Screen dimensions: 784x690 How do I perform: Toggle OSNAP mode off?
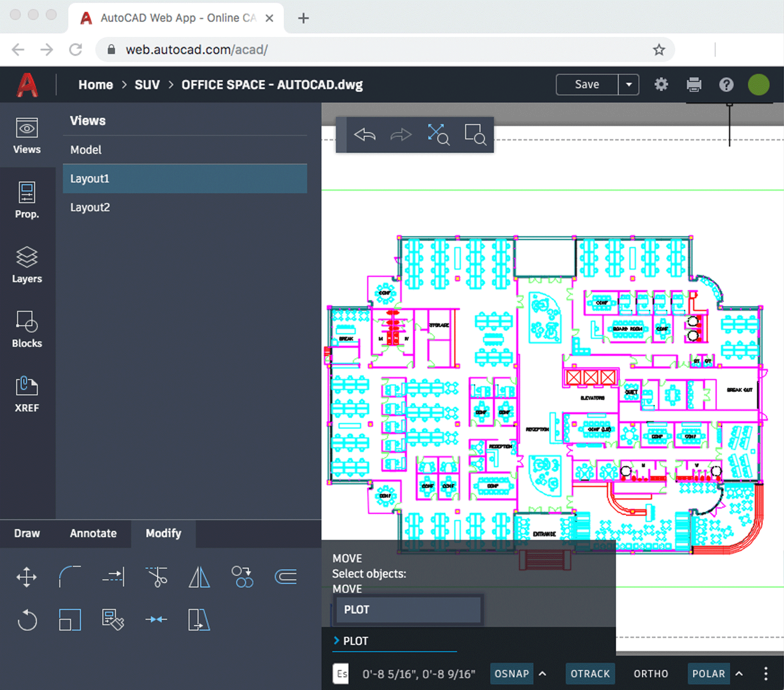click(511, 674)
